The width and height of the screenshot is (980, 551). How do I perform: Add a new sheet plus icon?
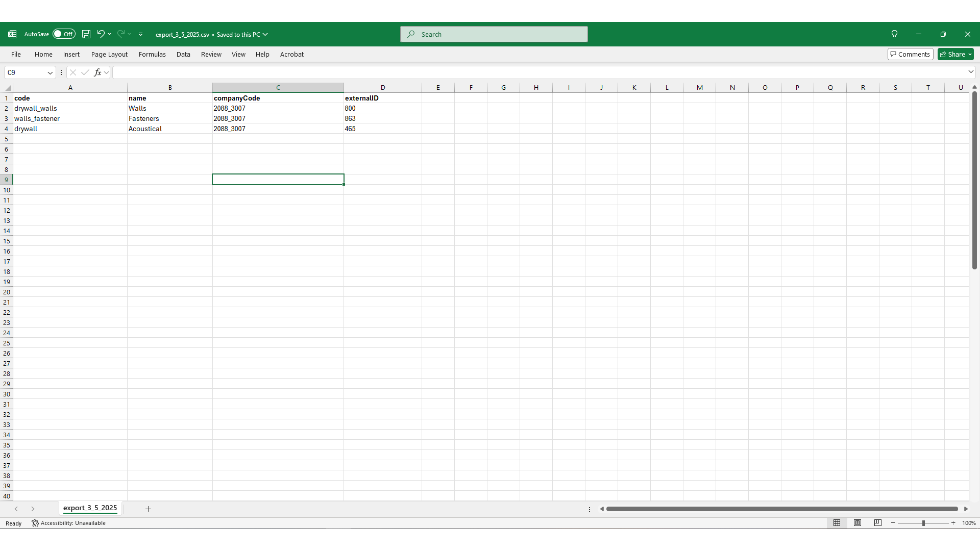click(x=148, y=509)
